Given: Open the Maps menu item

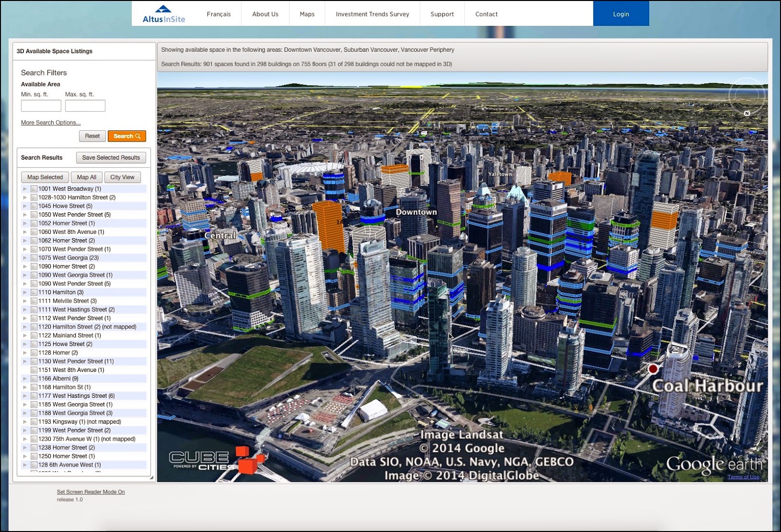Looking at the screenshot, I should [307, 14].
